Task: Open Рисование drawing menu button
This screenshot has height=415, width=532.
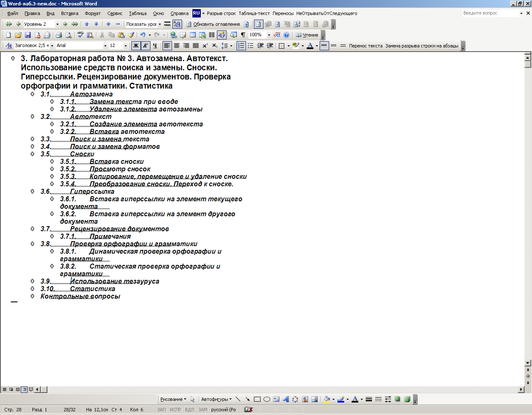Action: [173, 399]
